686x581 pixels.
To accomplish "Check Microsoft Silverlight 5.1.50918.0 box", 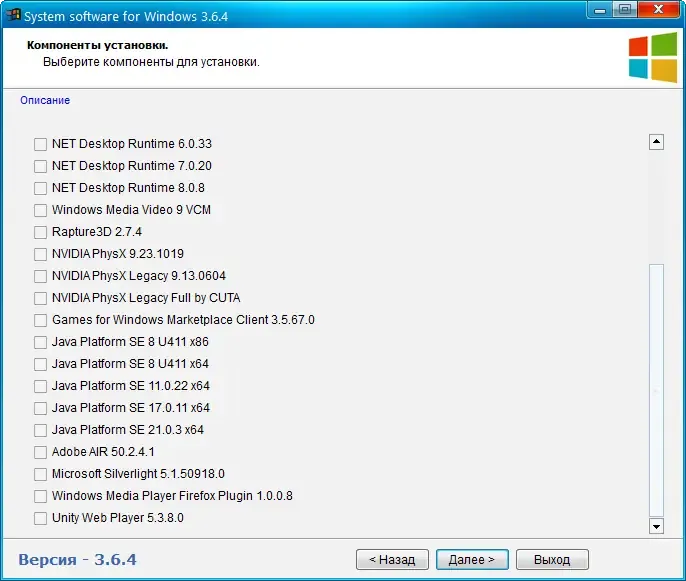I will 40,474.
